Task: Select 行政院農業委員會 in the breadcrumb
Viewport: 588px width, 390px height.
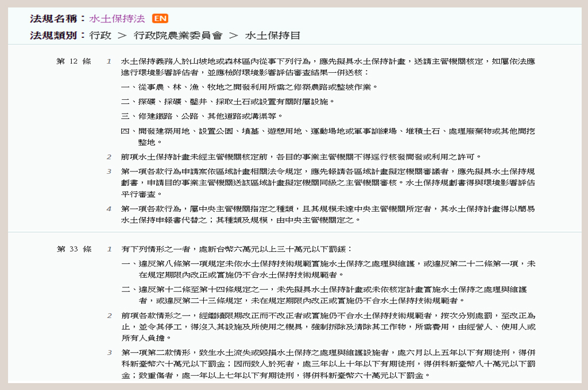Action: pos(177,36)
